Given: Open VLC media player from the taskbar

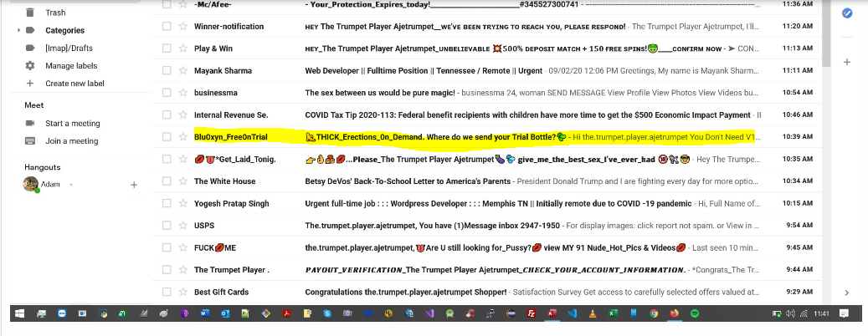Looking at the screenshot, I should pyautogui.click(x=593, y=313).
